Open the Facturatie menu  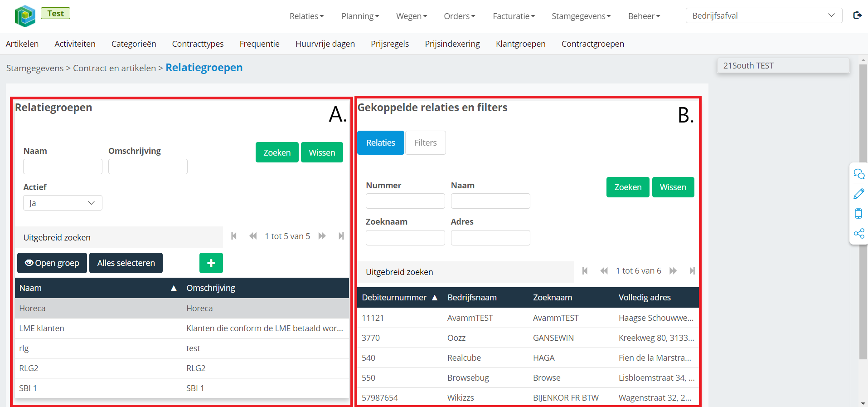[514, 16]
